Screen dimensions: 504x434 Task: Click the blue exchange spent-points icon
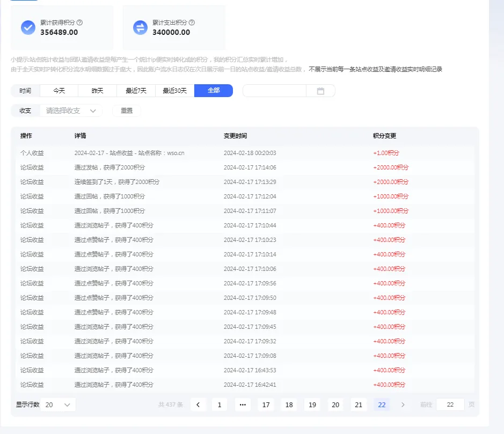point(140,28)
